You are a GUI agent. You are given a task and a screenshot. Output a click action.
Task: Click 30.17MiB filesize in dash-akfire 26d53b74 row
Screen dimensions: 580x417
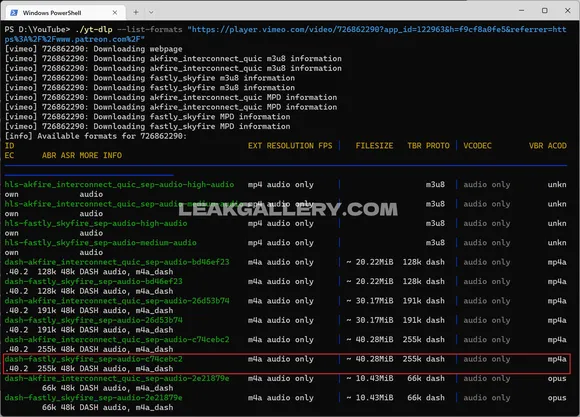[x=374, y=301]
